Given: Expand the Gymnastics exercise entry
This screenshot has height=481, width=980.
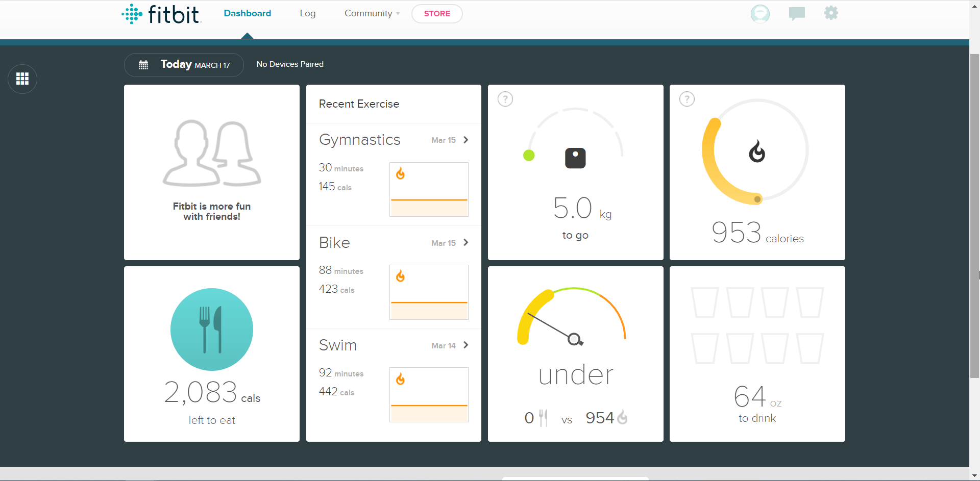Looking at the screenshot, I should [x=465, y=140].
